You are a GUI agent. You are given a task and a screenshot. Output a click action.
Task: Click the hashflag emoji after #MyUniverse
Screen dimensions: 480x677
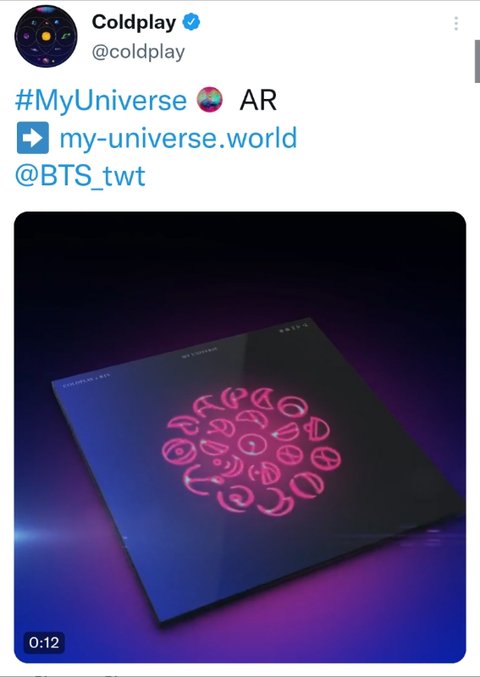coord(209,99)
